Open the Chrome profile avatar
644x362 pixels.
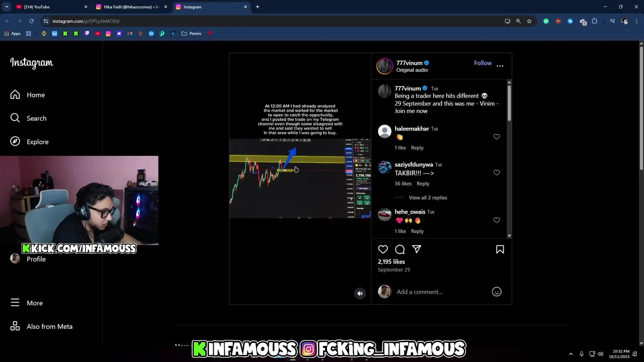(x=624, y=21)
